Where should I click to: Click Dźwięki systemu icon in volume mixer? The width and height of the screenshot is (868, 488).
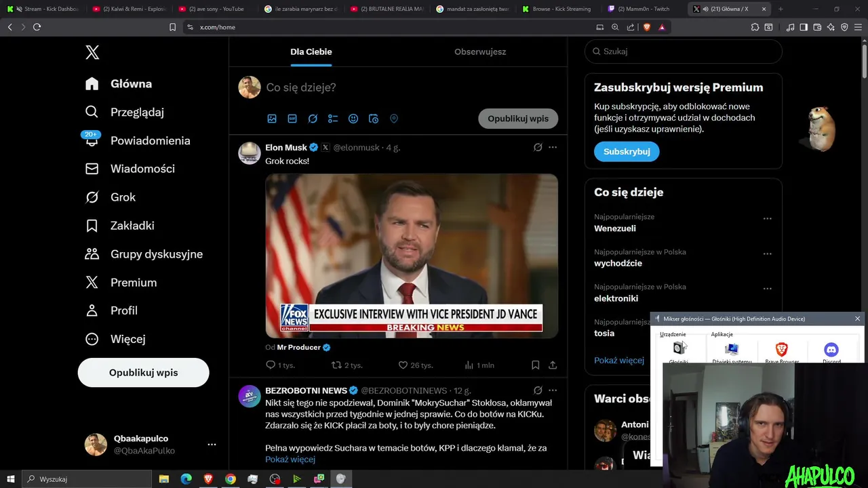click(x=731, y=349)
